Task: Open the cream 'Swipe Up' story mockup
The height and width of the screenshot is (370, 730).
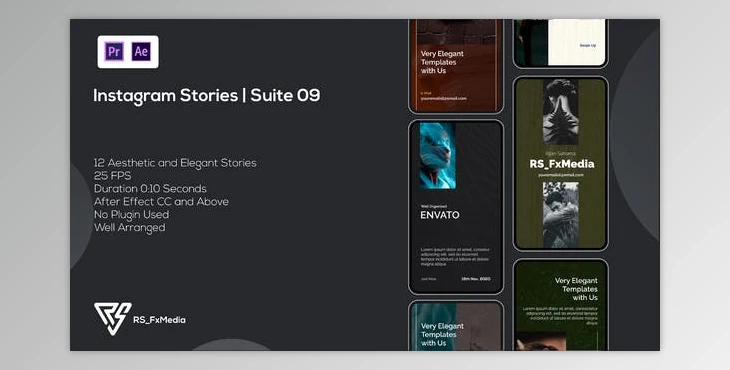Action: (561, 43)
